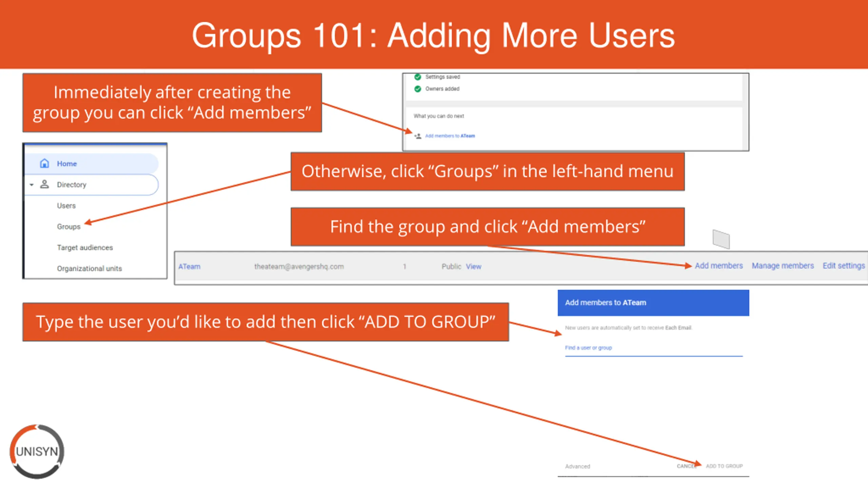Select theateam@avengershq.com email cell
Screen dimensions: 868x488
tap(299, 267)
